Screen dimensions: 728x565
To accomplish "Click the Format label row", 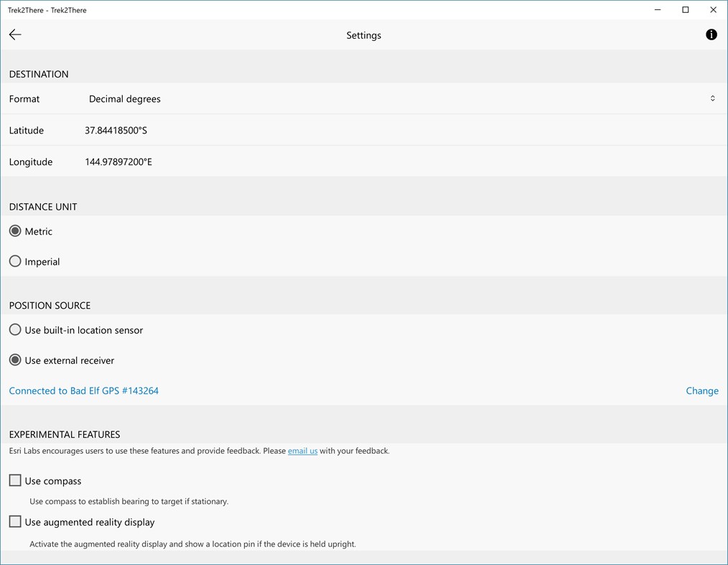I will 24,99.
